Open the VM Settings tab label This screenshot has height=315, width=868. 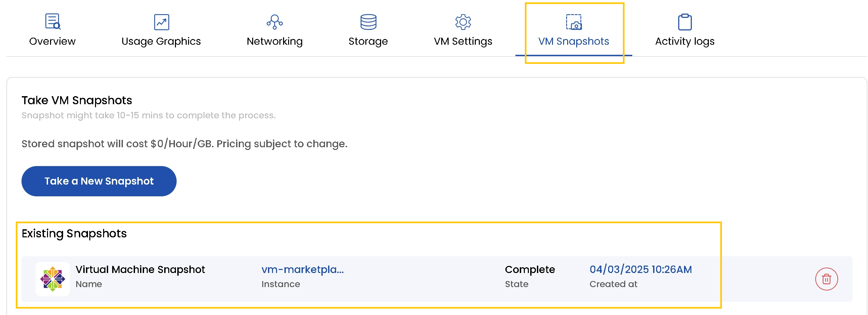(x=463, y=41)
